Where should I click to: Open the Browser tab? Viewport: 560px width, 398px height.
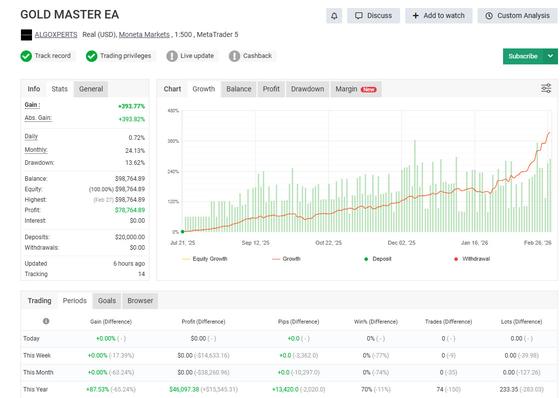click(x=140, y=301)
